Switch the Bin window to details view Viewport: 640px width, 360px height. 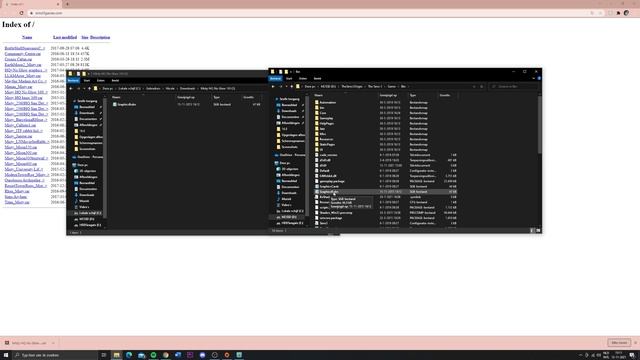pyautogui.click(x=532, y=231)
